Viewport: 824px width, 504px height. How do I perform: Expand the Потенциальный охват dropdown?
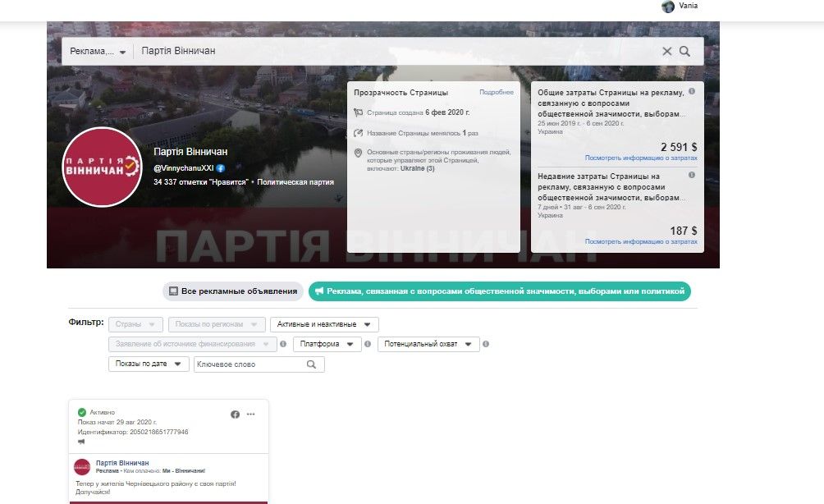(x=428, y=345)
